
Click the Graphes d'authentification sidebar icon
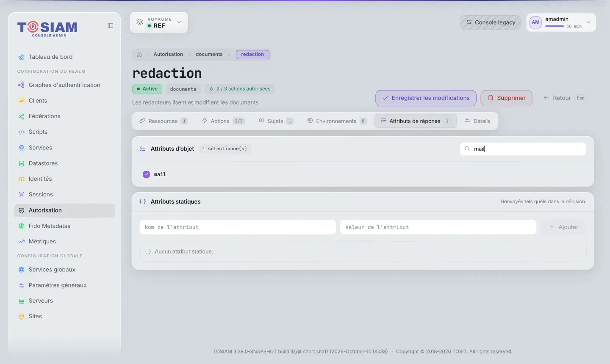[22, 85]
